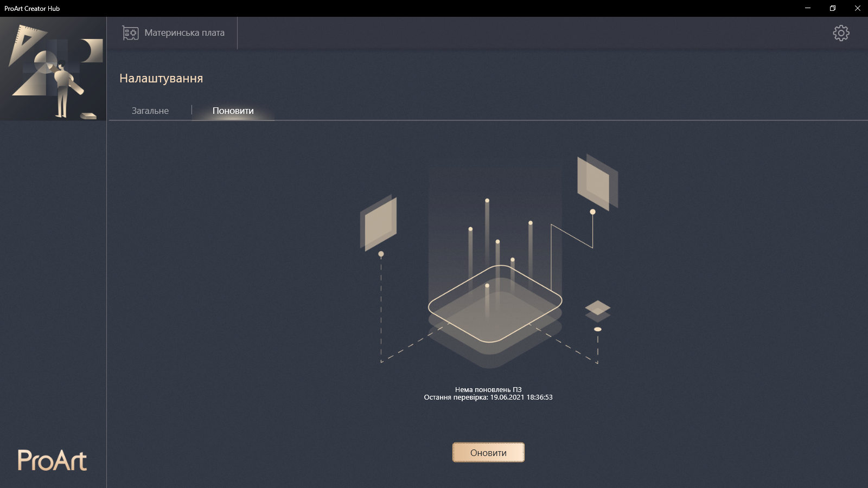Screen dimensions: 868x488
Task: Close the ProArt Creator Hub window
Action: (857, 8)
